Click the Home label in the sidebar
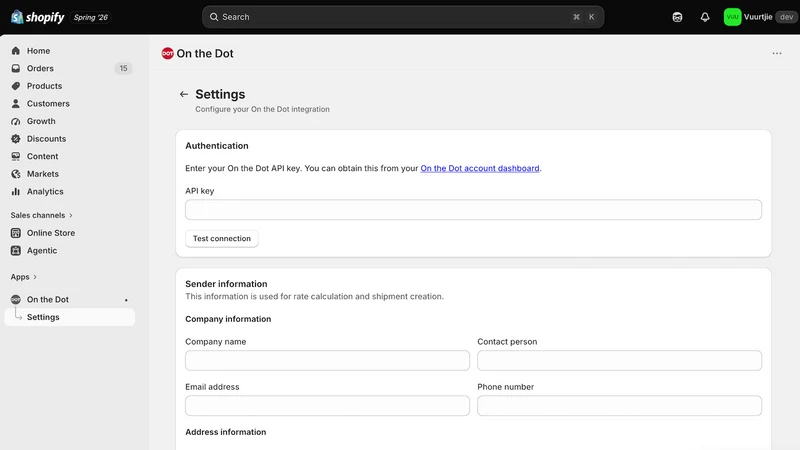The image size is (800, 450). pos(38,51)
